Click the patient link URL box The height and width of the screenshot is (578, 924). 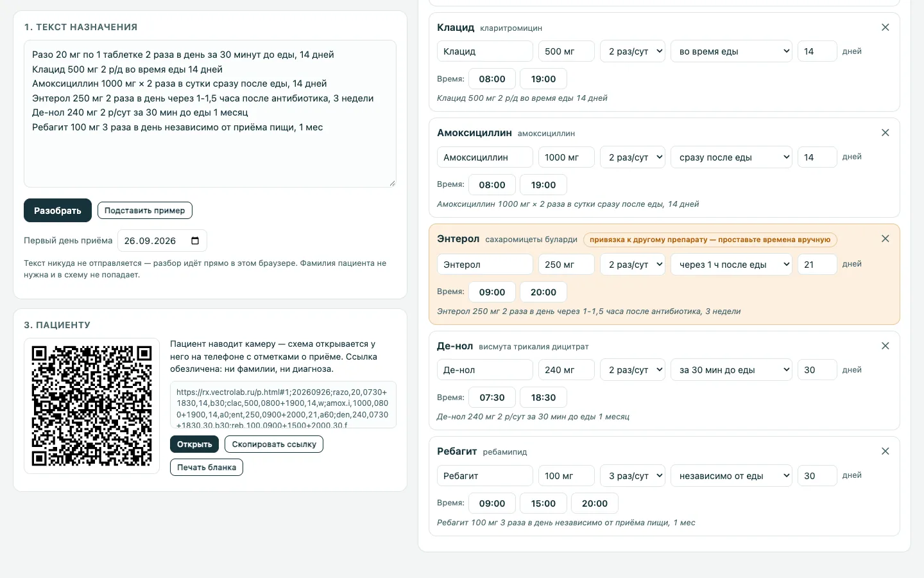pyautogui.click(x=283, y=405)
